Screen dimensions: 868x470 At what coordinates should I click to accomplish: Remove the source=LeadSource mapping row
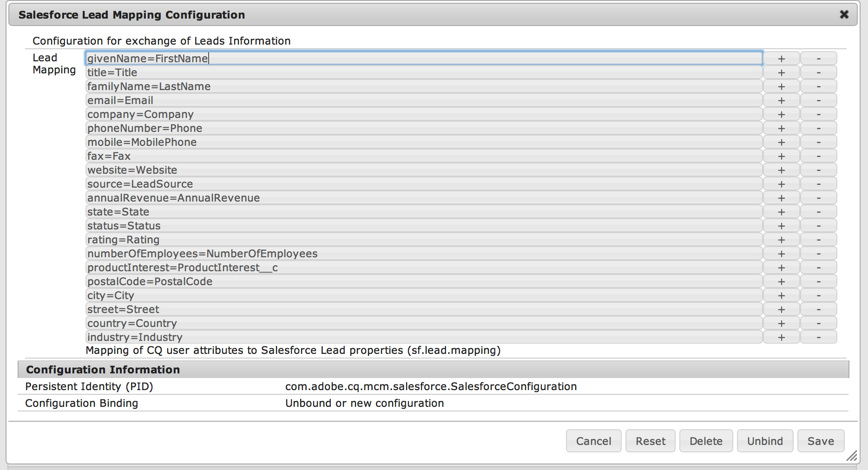coord(819,184)
